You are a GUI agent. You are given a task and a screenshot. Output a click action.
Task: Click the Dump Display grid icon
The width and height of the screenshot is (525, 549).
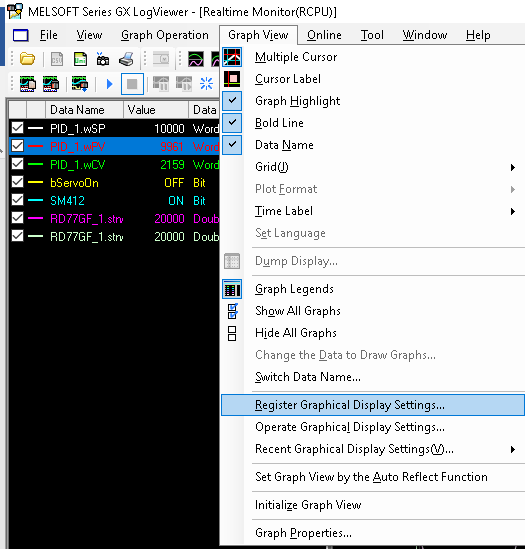point(232,261)
